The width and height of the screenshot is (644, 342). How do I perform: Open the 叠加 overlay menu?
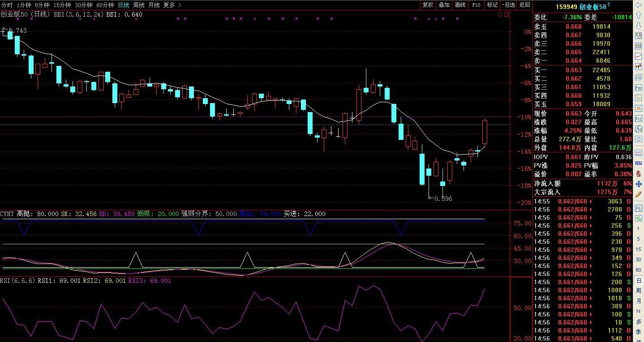[444, 5]
